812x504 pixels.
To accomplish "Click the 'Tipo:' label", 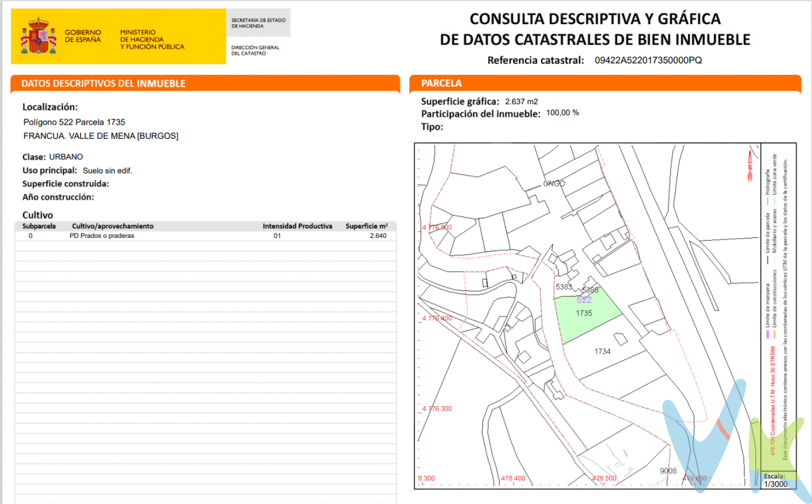I will pos(432,127).
